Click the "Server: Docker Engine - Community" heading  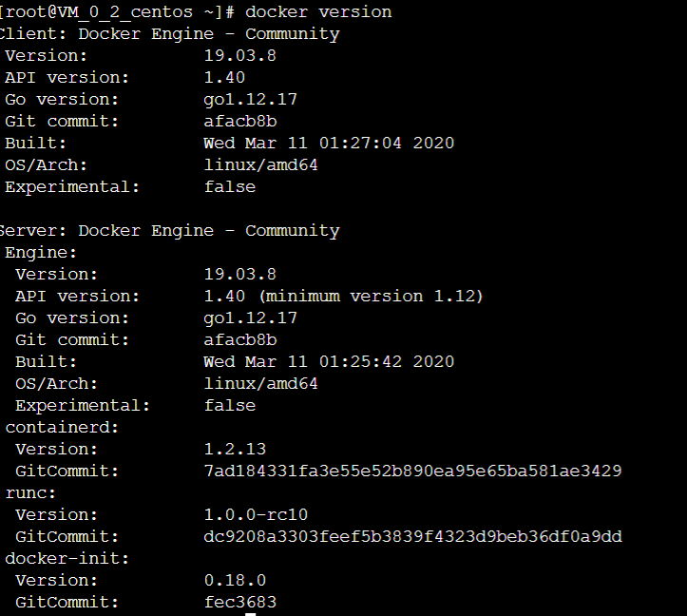pyautogui.click(x=169, y=231)
